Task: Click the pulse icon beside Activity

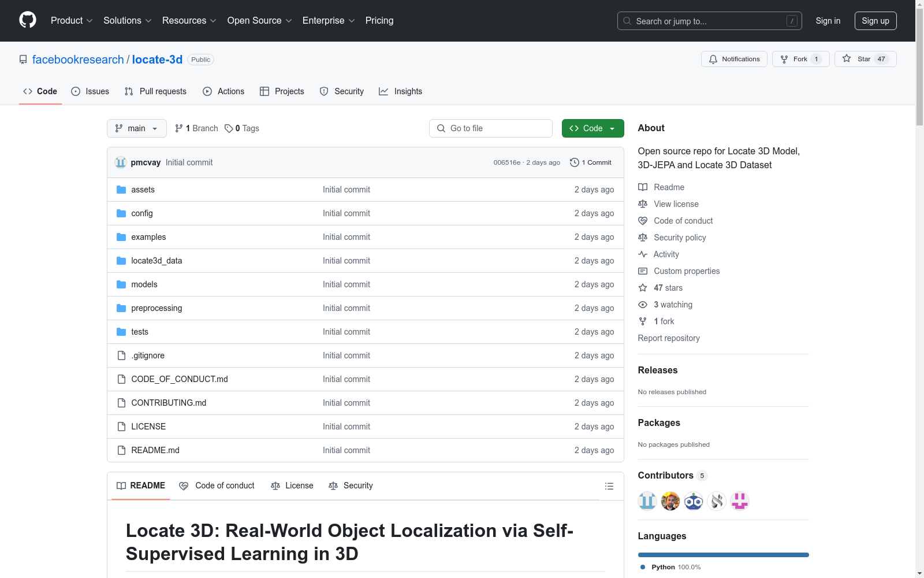Action: tap(643, 254)
